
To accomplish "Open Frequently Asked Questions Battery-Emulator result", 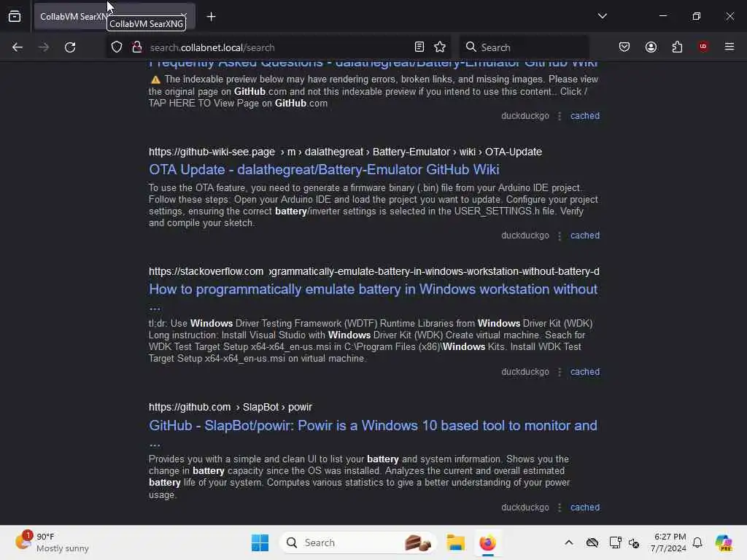I will (x=373, y=64).
